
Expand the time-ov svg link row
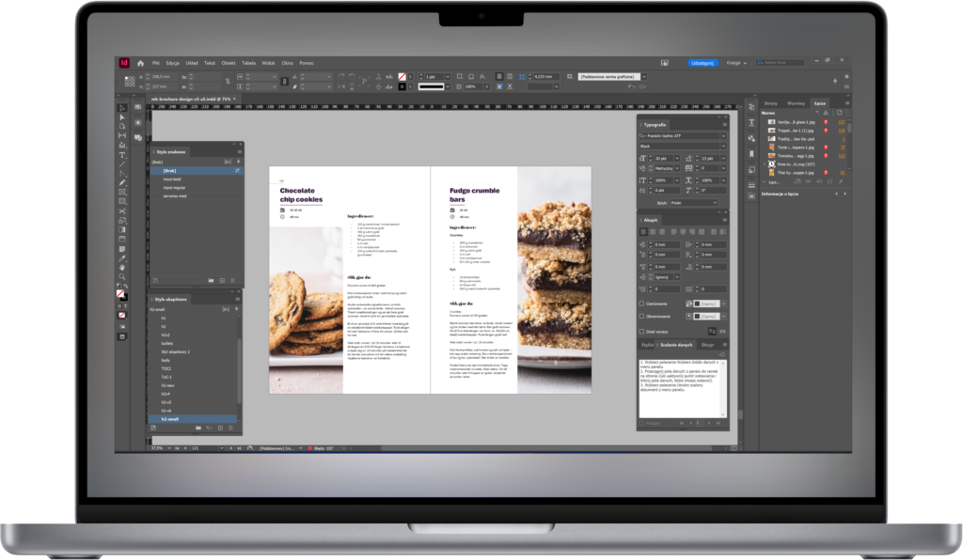(765, 164)
